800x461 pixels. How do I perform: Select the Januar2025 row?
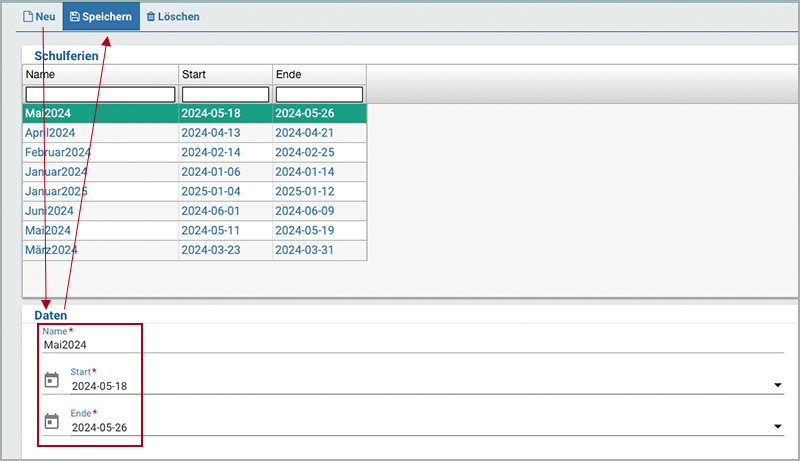pos(195,191)
